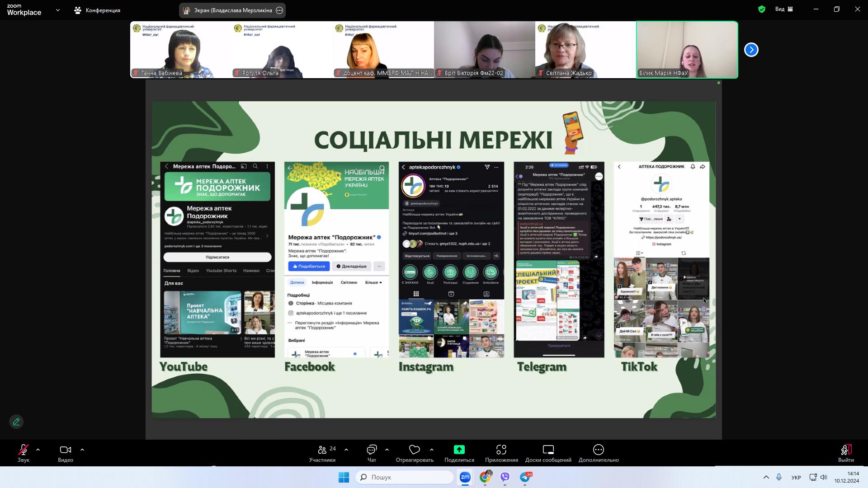Select Білик Марія НФаУ video tile
The height and width of the screenshot is (488, 868).
coord(687,50)
